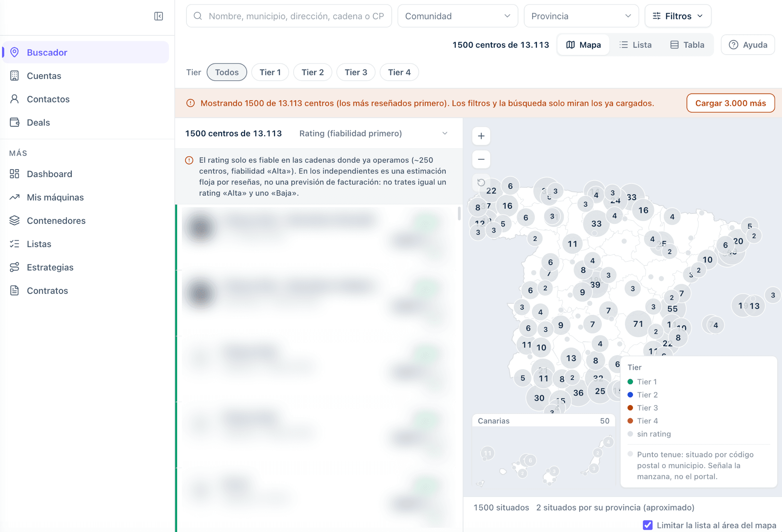Viewport: 782px width, 532px height.
Task: Click Cargar 3.000 más button
Action: pyautogui.click(x=730, y=103)
